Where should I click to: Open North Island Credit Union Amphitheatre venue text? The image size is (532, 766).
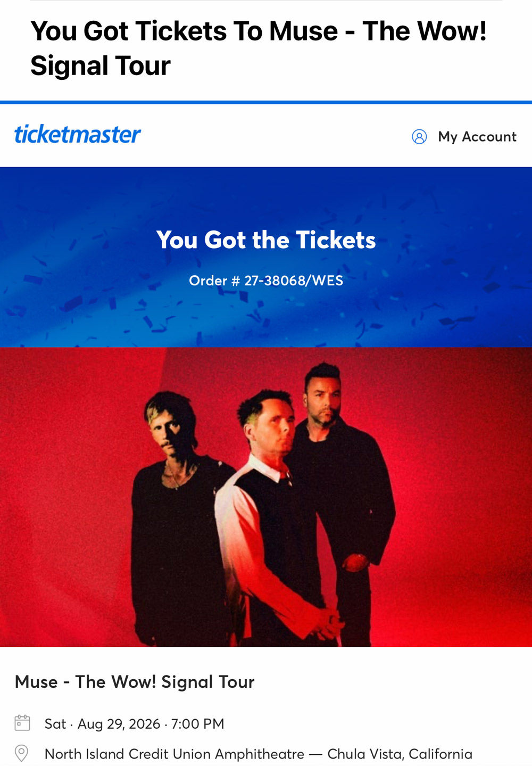click(x=174, y=754)
